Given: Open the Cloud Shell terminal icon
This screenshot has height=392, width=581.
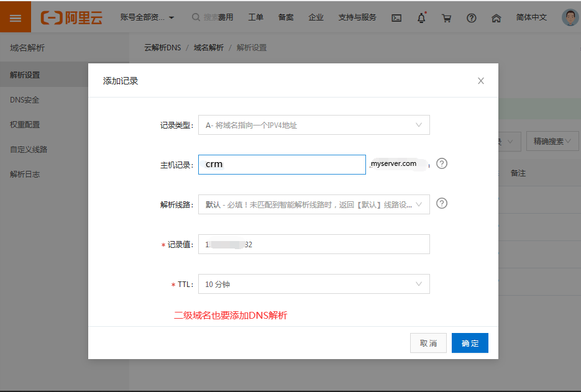Looking at the screenshot, I should 396,18.
